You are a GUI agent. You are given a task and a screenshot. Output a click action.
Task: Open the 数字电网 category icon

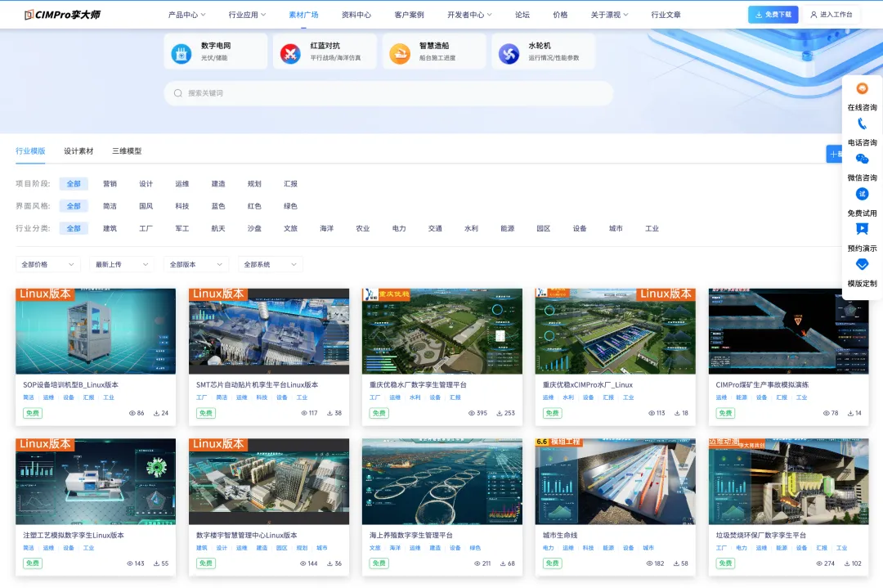click(182, 53)
